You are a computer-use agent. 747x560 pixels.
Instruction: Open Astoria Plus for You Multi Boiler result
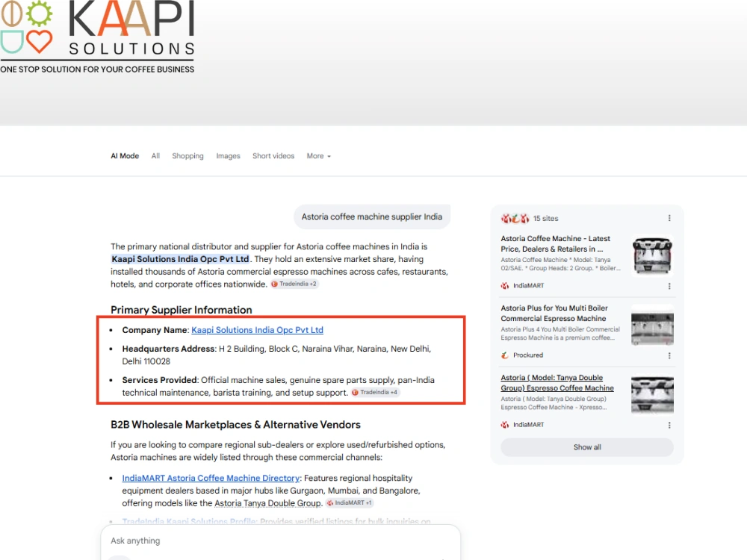554,314
